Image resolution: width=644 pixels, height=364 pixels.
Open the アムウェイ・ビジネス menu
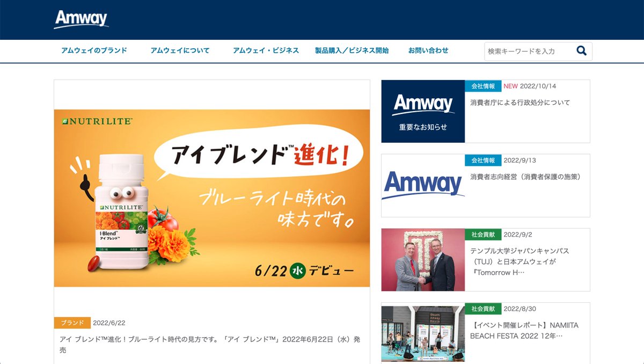coord(266,50)
